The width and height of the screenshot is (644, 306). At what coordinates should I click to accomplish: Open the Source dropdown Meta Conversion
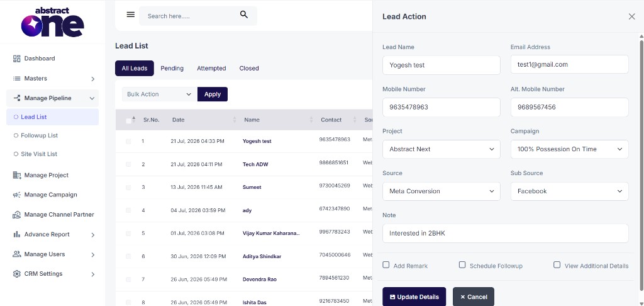441,191
